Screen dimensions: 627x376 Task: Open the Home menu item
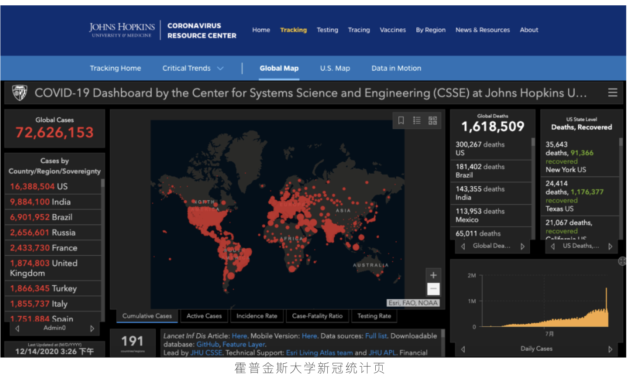coord(261,30)
